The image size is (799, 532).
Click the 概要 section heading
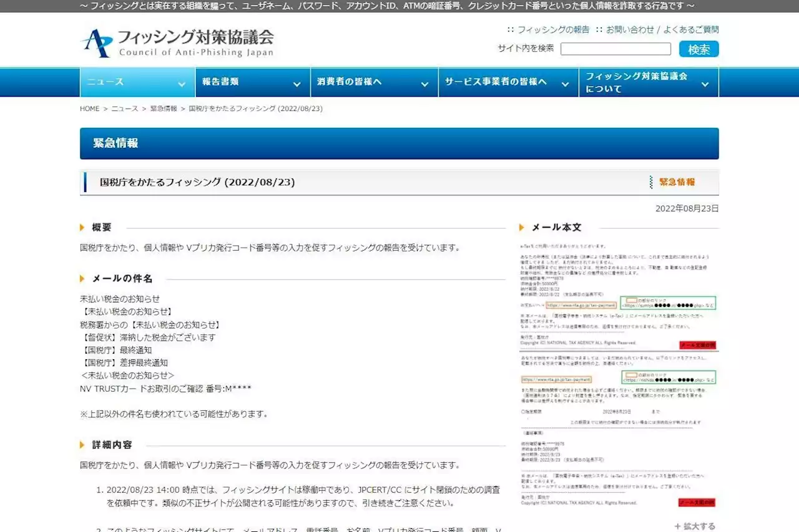pyautogui.click(x=102, y=228)
